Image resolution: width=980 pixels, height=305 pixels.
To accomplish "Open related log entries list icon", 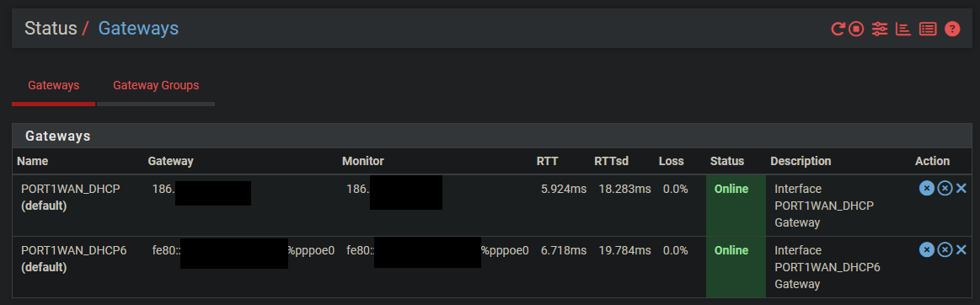I will point(928,28).
